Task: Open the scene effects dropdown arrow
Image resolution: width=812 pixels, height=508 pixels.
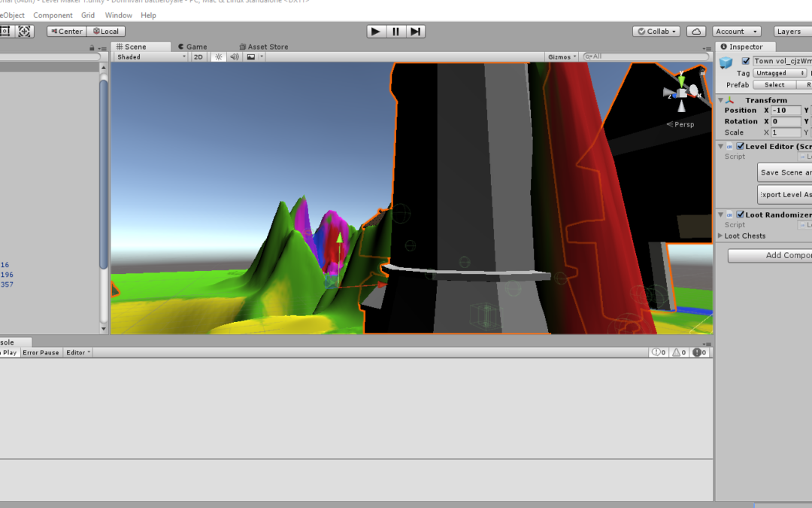Action: pos(262,57)
